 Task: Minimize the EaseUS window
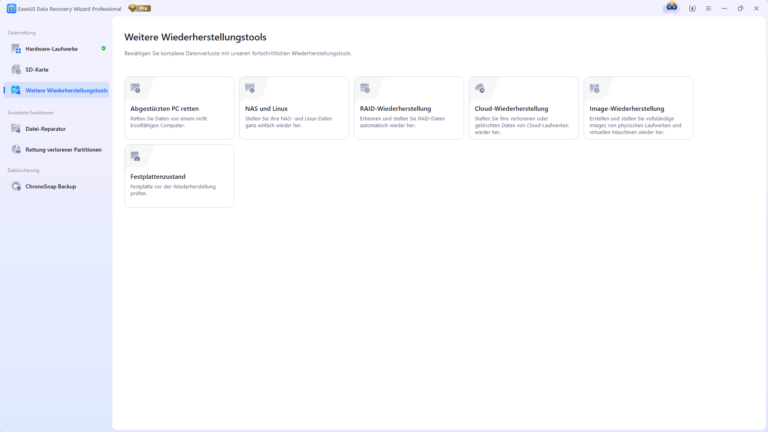coord(724,8)
